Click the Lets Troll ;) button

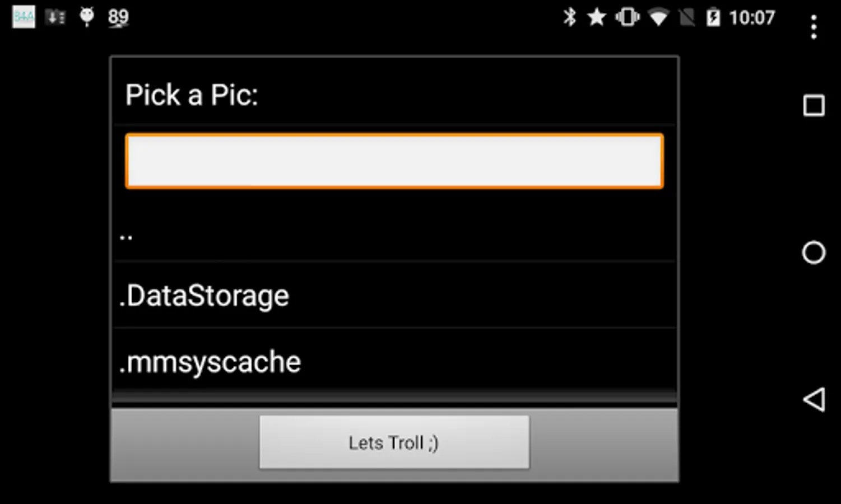click(x=394, y=442)
